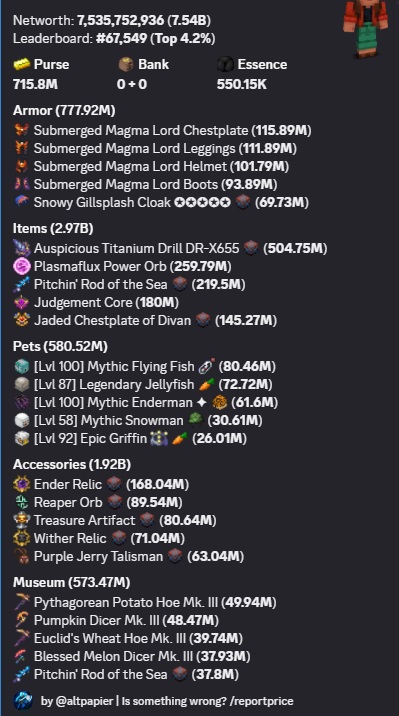
Task: Click the Accessories (1.92B) section heading
Action: click(x=72, y=464)
